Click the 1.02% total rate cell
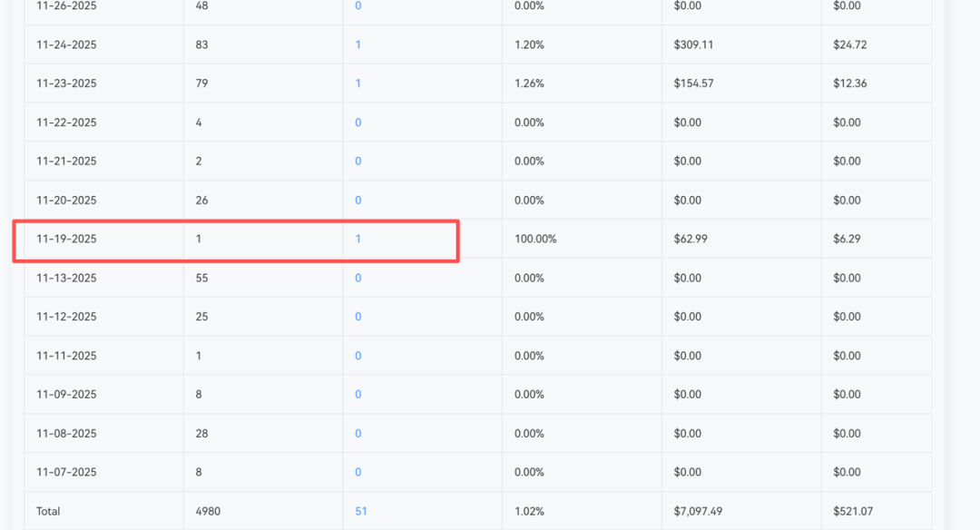The height and width of the screenshot is (530, 980). pos(529,511)
